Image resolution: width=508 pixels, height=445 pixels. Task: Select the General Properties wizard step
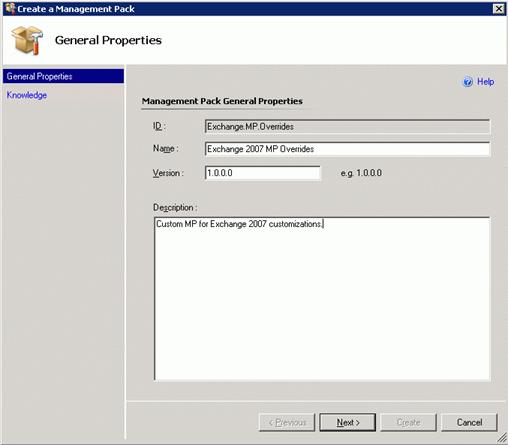click(63, 76)
